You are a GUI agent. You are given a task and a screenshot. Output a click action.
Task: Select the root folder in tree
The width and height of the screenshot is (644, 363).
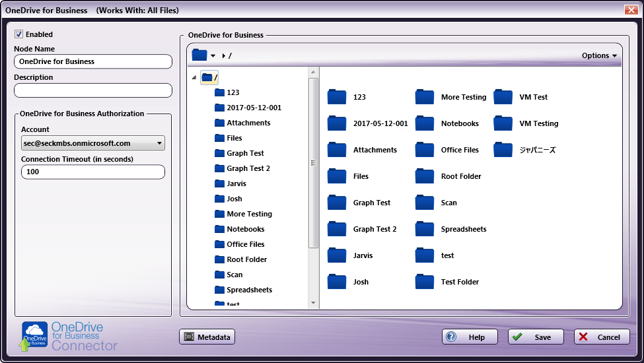click(209, 77)
